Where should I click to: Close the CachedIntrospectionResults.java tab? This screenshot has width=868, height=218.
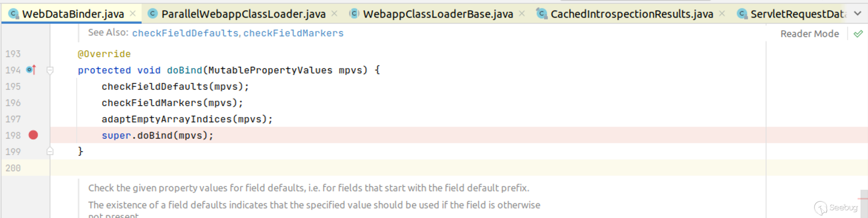(722, 14)
